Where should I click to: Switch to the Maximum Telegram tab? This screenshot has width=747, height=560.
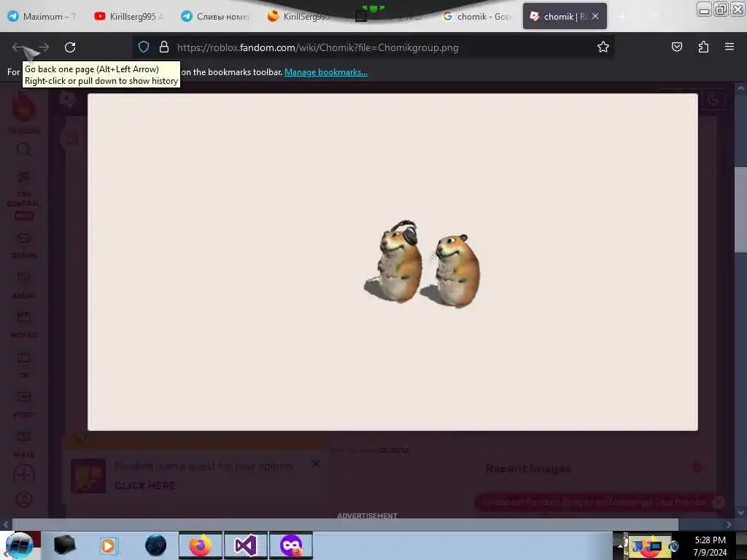(x=42, y=16)
